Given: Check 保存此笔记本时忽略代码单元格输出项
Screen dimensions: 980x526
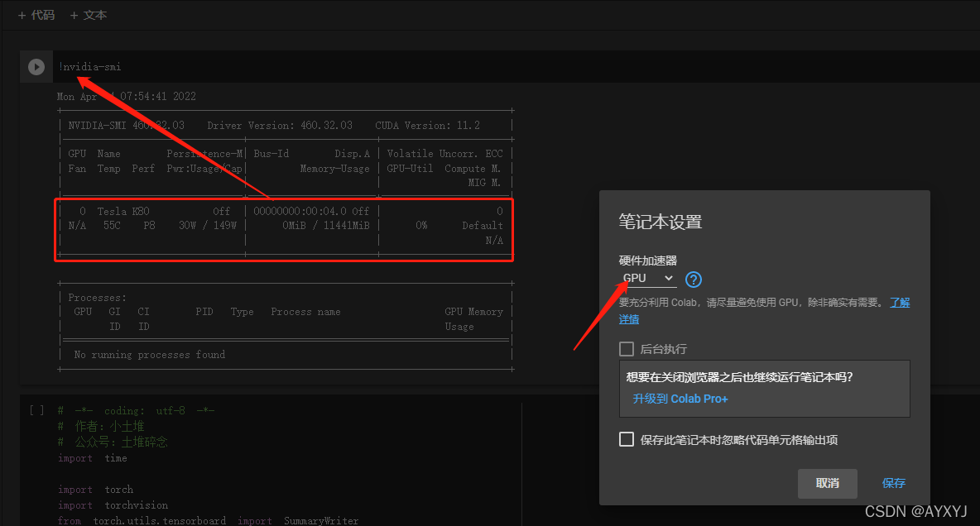Looking at the screenshot, I should (627, 439).
